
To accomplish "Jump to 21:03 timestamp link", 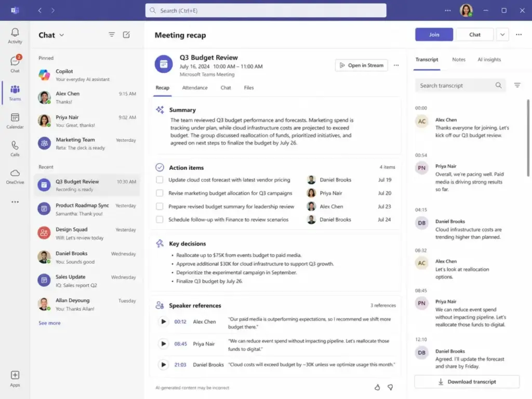I will (x=180, y=365).
